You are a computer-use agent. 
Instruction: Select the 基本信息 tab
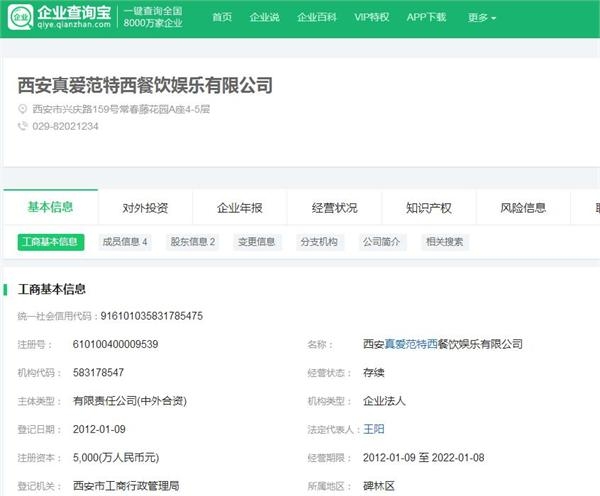[51, 207]
